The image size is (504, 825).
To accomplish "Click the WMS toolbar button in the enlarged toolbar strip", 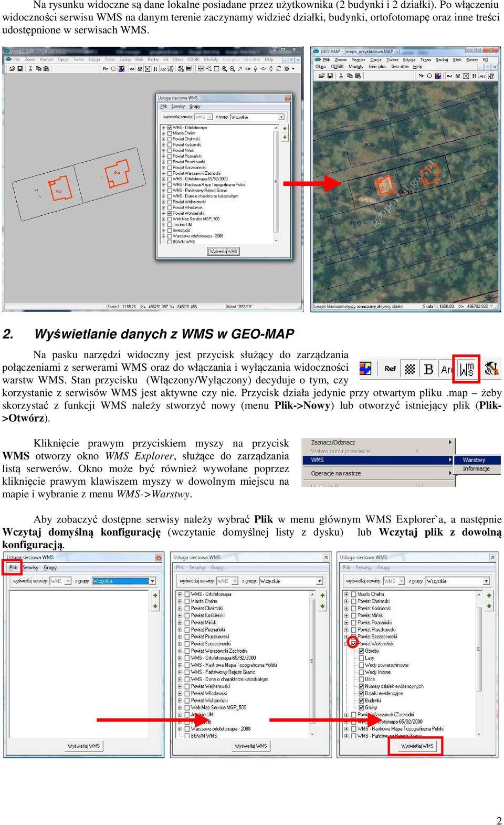I will [x=467, y=369].
